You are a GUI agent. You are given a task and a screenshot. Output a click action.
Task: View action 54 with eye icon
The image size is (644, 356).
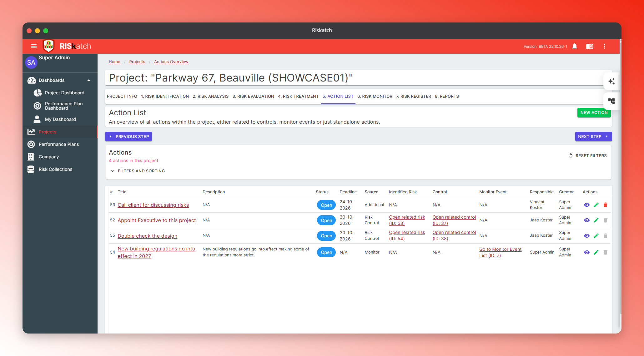click(587, 252)
